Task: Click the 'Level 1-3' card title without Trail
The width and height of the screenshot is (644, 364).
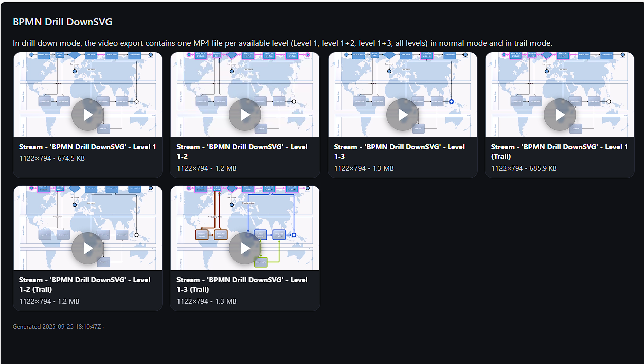Action: point(400,151)
